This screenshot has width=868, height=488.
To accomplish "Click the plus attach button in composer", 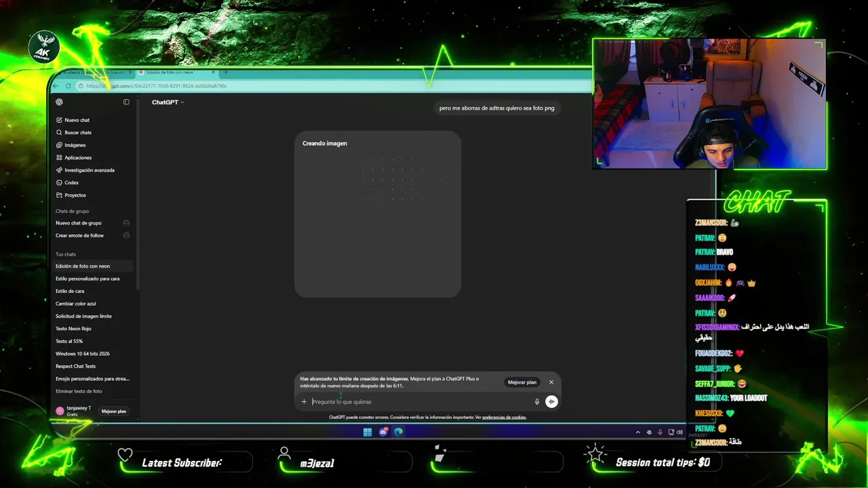I will click(x=304, y=402).
